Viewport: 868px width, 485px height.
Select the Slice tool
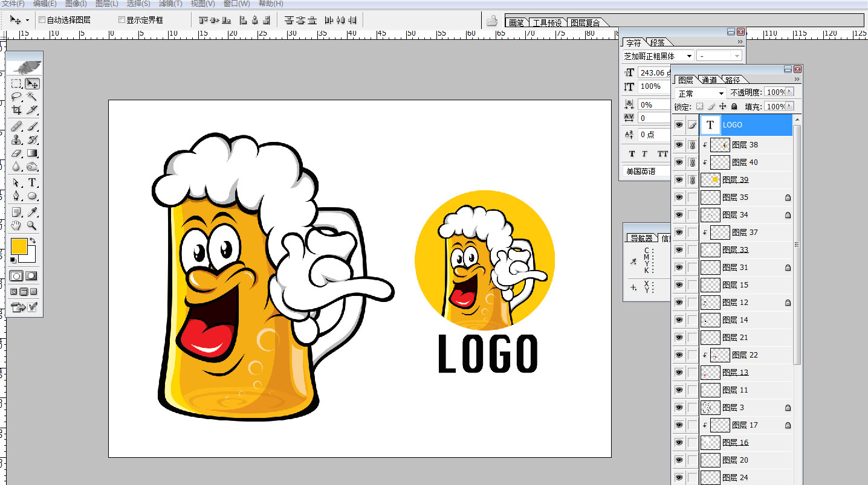(32, 110)
